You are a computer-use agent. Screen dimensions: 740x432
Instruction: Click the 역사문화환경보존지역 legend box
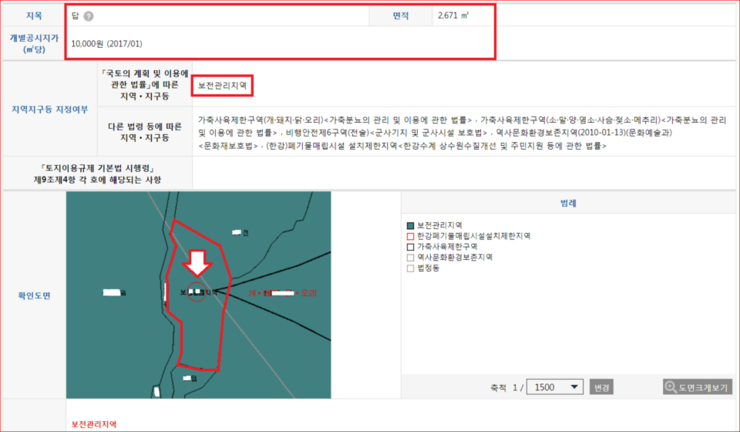(410, 258)
